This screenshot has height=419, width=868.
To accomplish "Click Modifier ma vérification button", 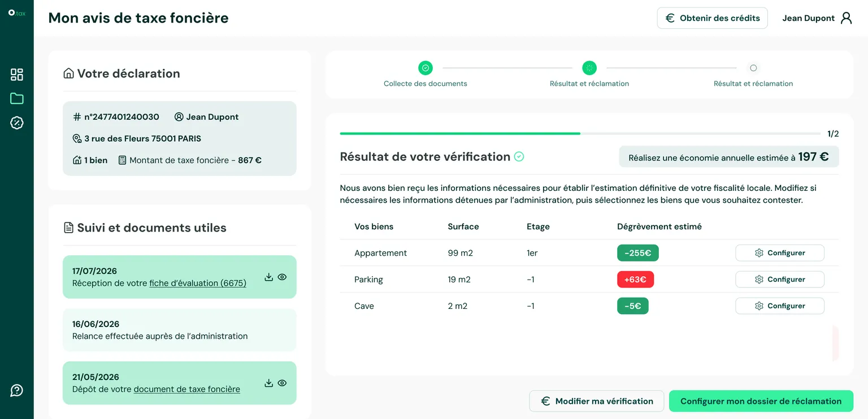I will [x=596, y=401].
